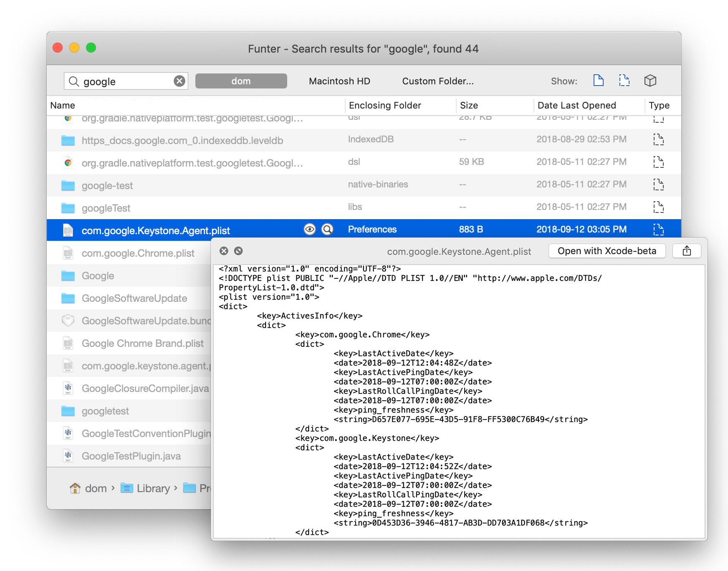Reveal in Finder icon on Keystone.Agent row
The width and height of the screenshot is (728, 571).
coord(328,229)
